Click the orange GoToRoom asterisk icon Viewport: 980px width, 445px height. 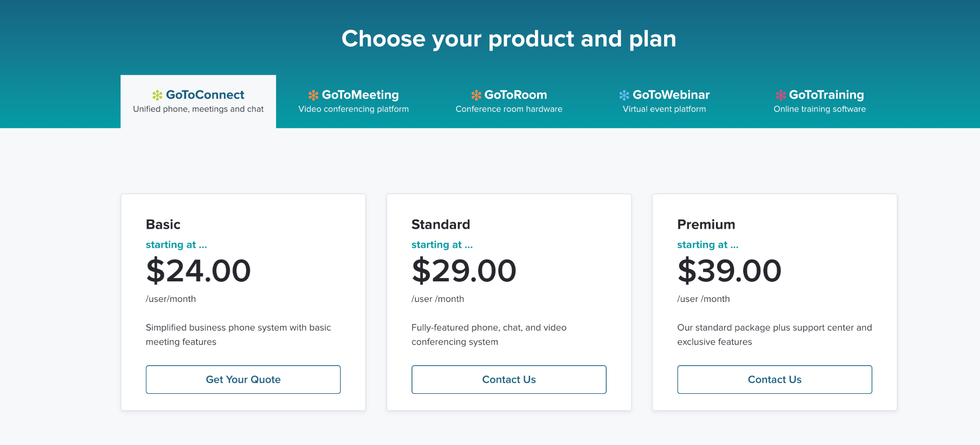pos(476,95)
